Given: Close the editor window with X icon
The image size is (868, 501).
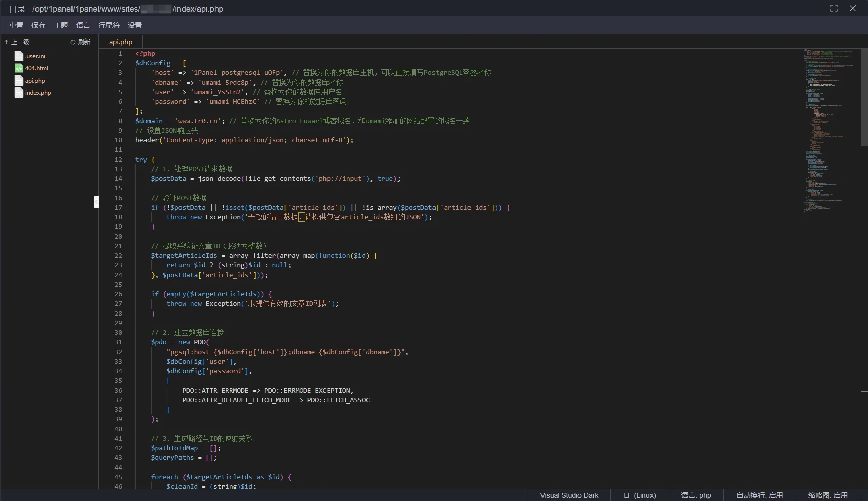Looking at the screenshot, I should [x=853, y=8].
